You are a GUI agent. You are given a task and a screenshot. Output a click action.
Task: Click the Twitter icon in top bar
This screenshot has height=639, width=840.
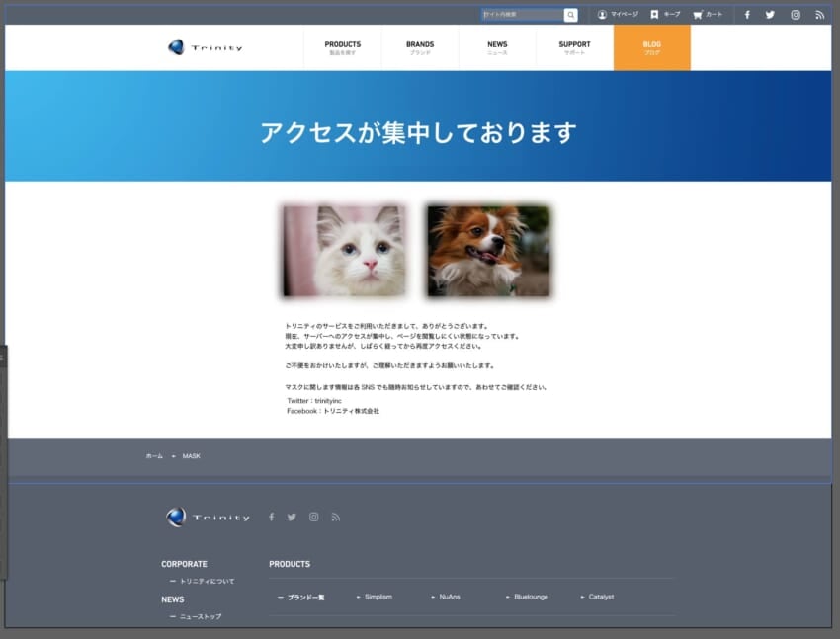(770, 15)
